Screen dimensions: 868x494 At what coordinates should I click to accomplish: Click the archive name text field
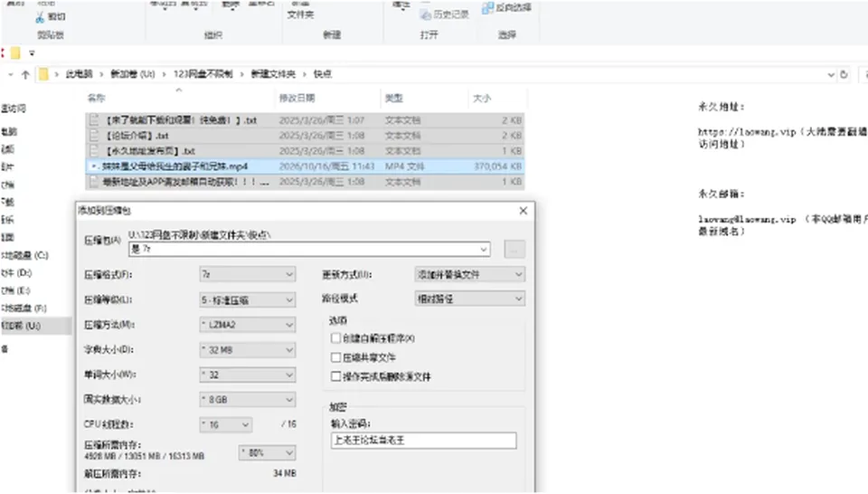(309, 249)
